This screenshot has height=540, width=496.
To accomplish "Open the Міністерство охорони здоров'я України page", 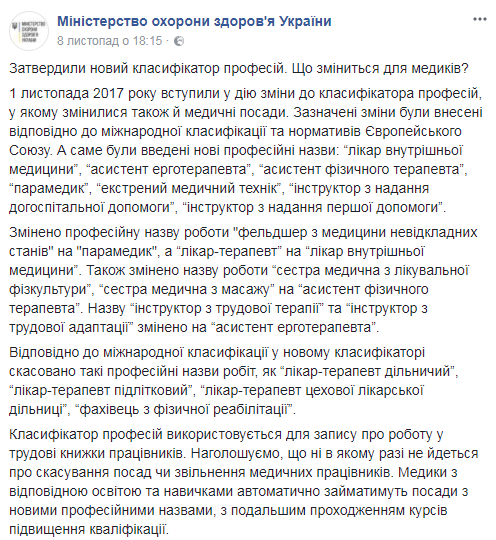I will tap(194, 21).
